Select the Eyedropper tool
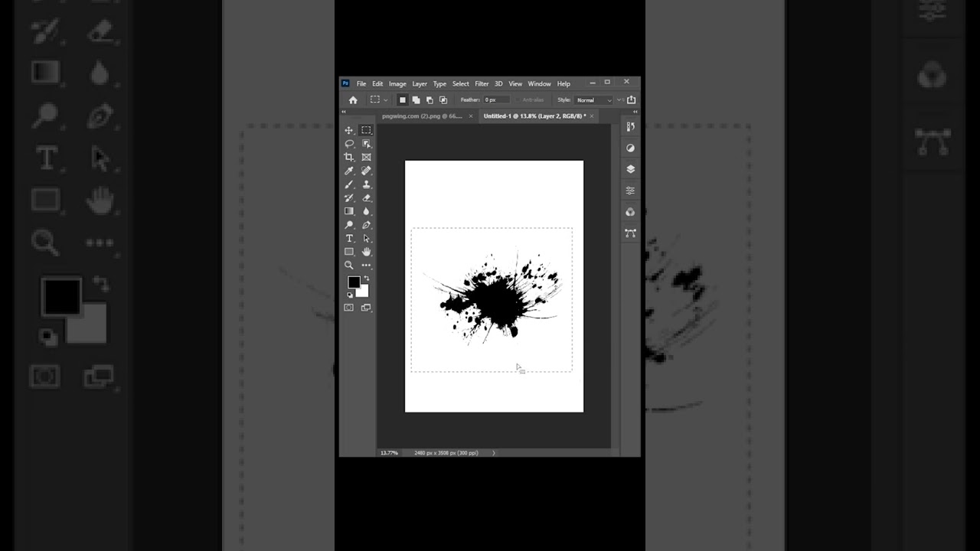The image size is (980, 551). pyautogui.click(x=349, y=171)
